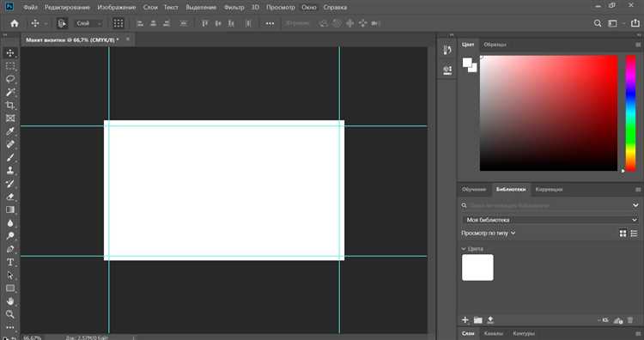This screenshot has width=644, height=340.
Task: Select the Rectangle shape tool
Action: (10, 288)
